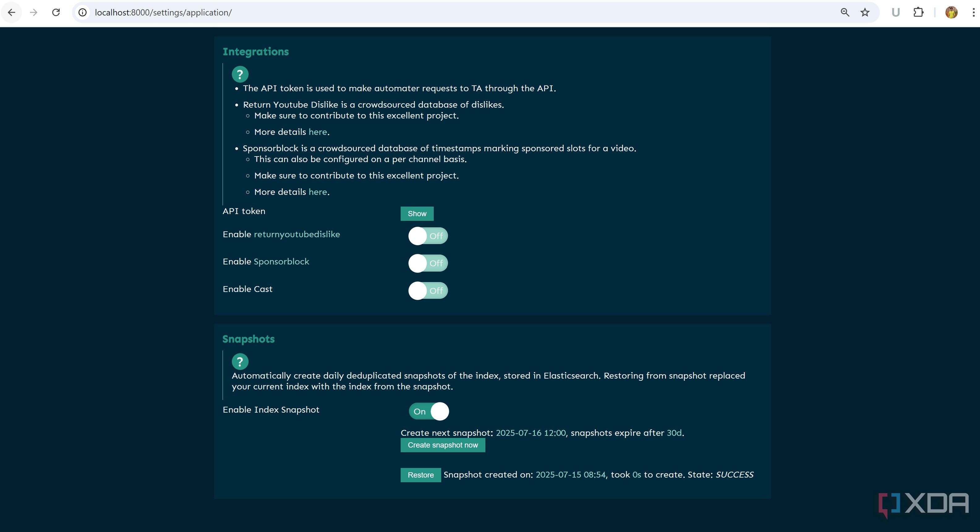Toggle Enable returnyoutubedislike switch
980x532 pixels.
pos(428,236)
